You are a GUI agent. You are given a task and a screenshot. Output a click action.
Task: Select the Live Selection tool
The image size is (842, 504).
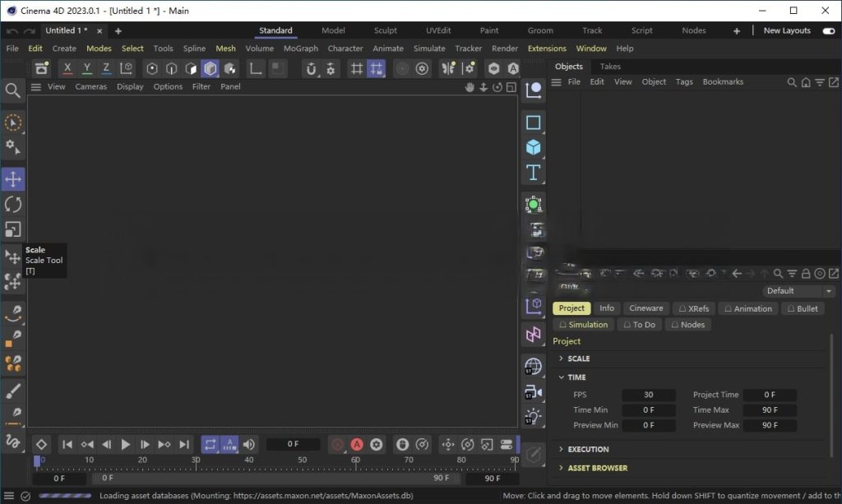13,122
